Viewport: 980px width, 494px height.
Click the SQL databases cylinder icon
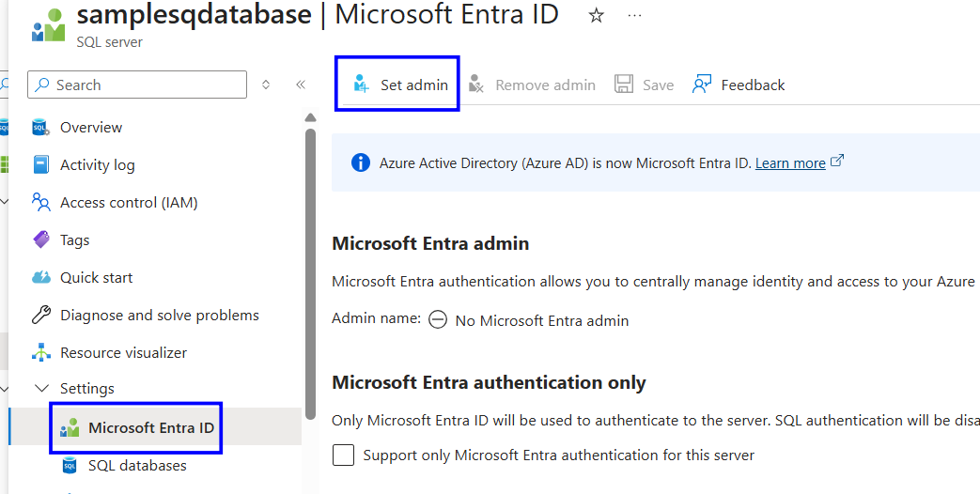click(x=70, y=465)
